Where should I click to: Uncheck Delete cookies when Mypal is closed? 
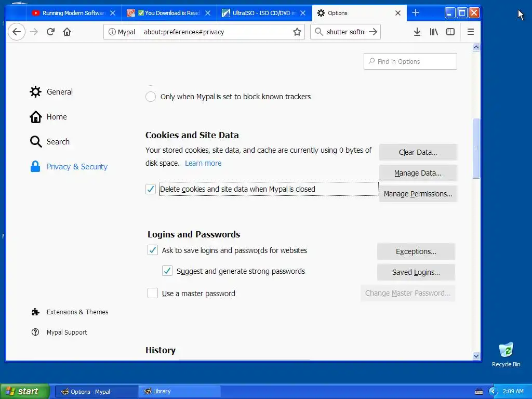151,189
